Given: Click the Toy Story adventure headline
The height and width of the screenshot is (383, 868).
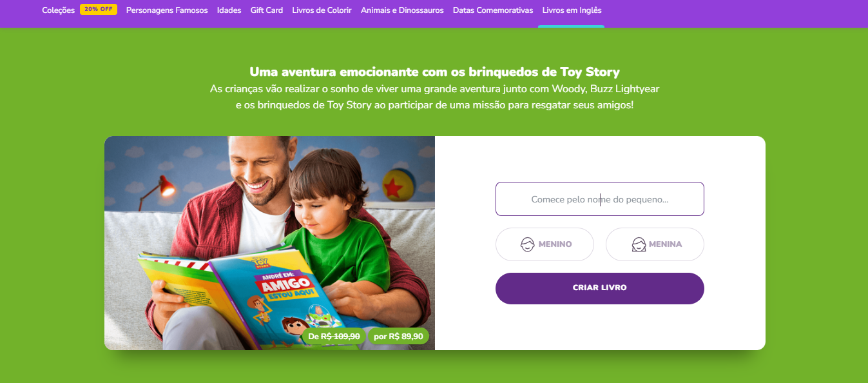Looking at the screenshot, I should click(434, 72).
